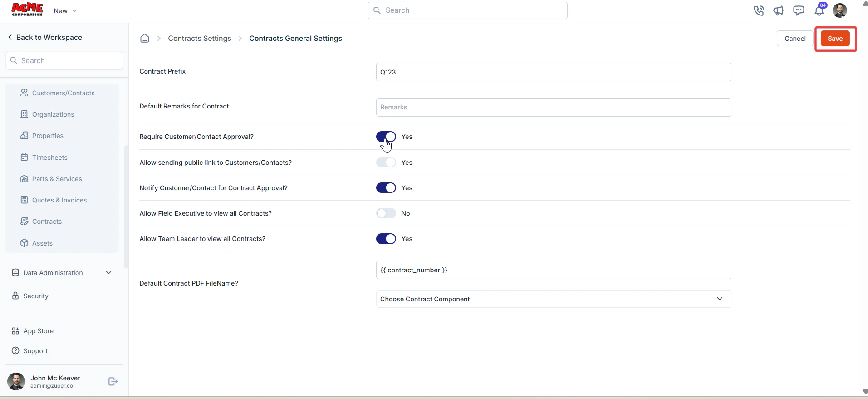Open the announcements megaphone icon
The width and height of the screenshot is (868, 399).
779,10
